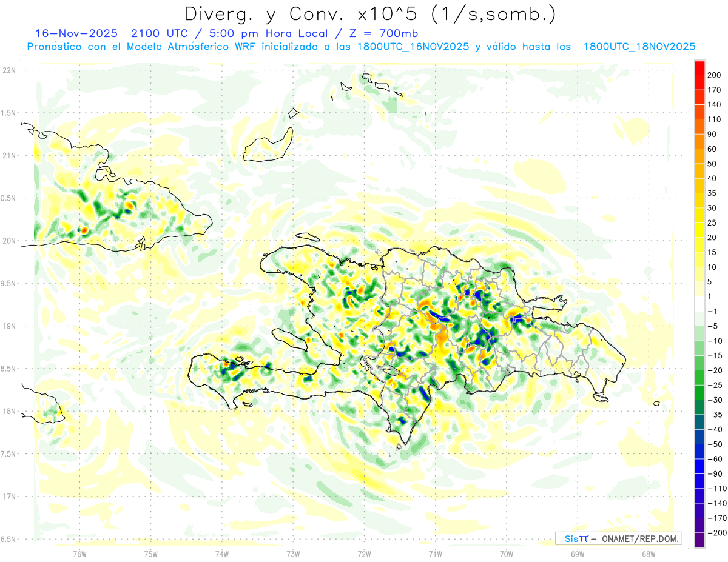Click the purple swatch ending the colorbar
The width and height of the screenshot is (728, 562).
point(699,540)
